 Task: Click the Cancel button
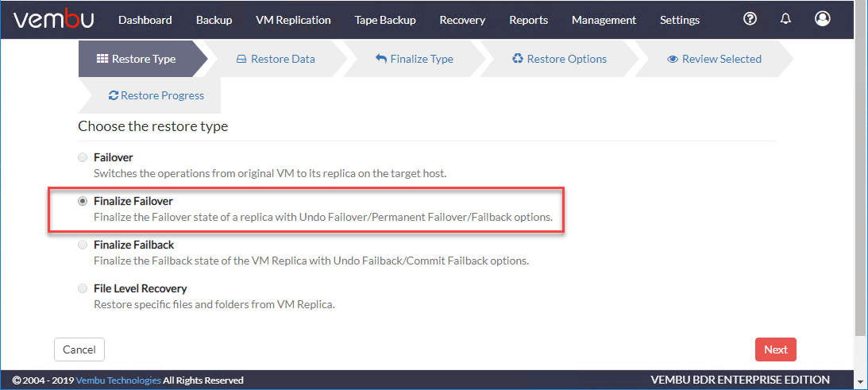[x=79, y=349]
